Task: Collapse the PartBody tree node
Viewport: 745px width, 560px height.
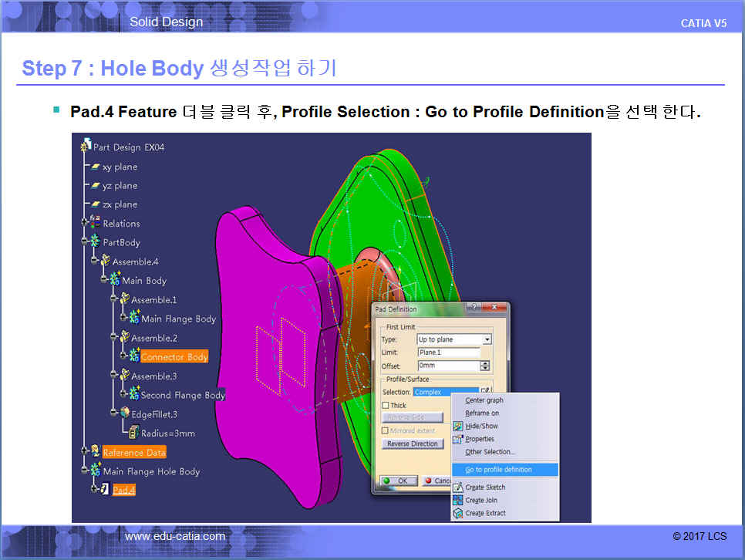Action: coord(85,242)
